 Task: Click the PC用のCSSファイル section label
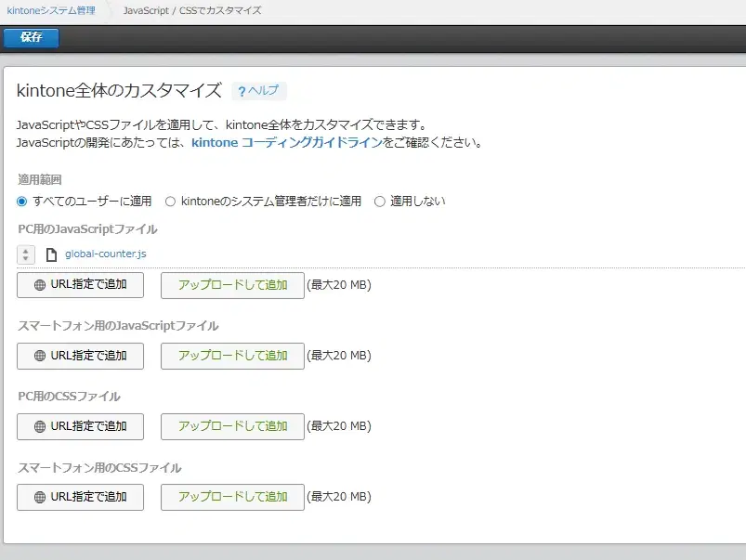click(x=69, y=397)
